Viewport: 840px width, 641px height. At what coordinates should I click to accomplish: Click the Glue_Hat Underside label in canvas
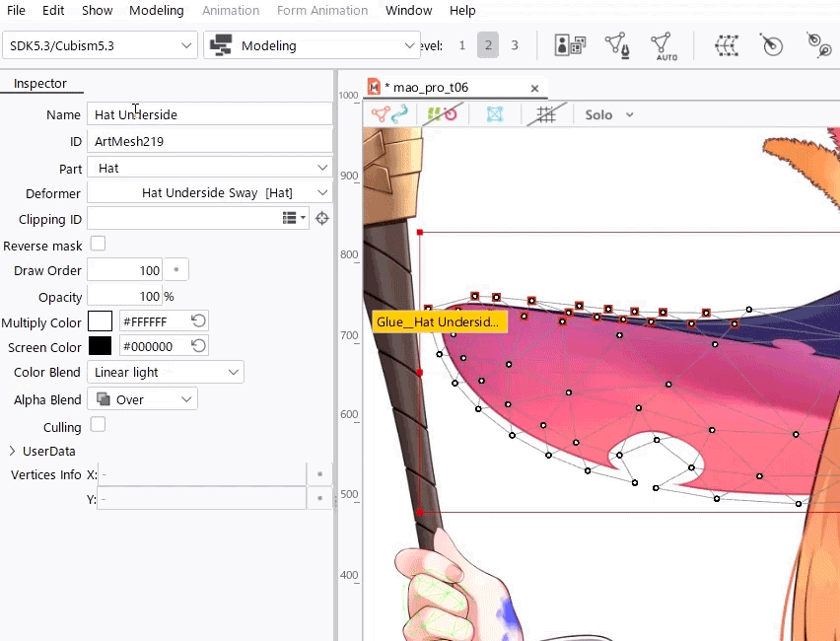click(x=440, y=322)
